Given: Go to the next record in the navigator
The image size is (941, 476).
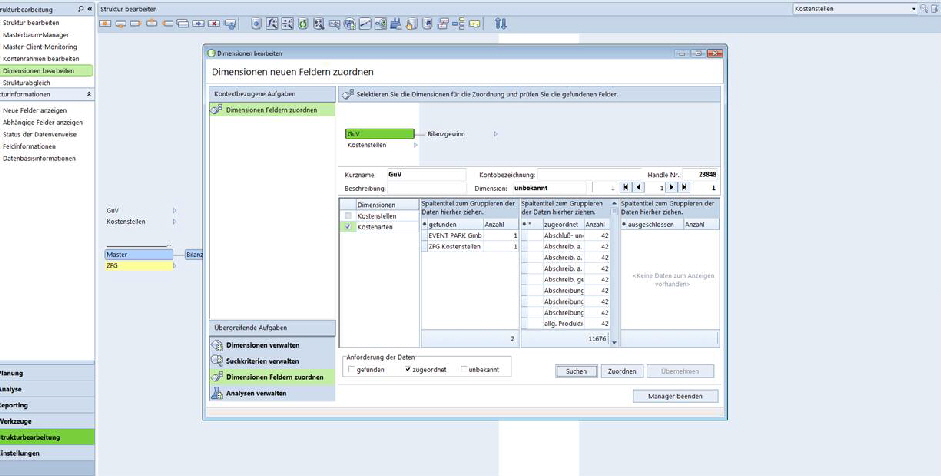Looking at the screenshot, I should click(672, 188).
